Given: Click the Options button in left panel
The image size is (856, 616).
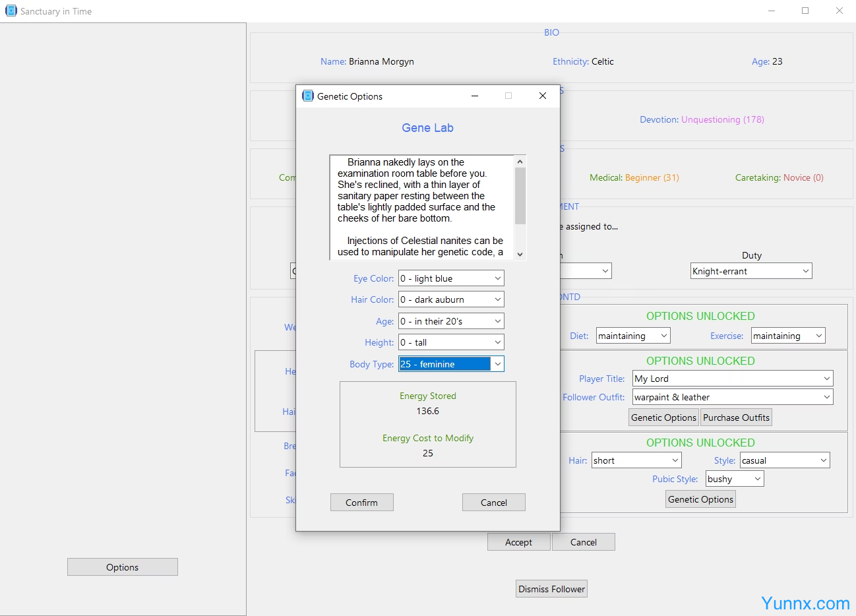Looking at the screenshot, I should coord(122,567).
